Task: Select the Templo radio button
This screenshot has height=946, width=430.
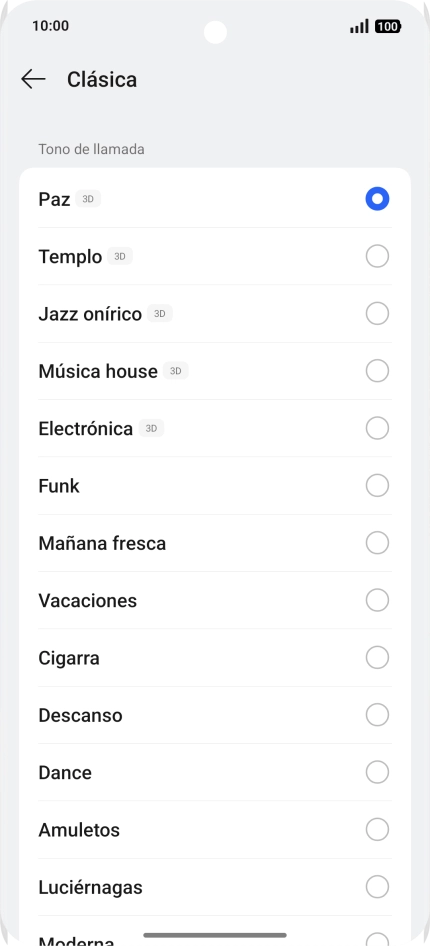Action: (377, 256)
